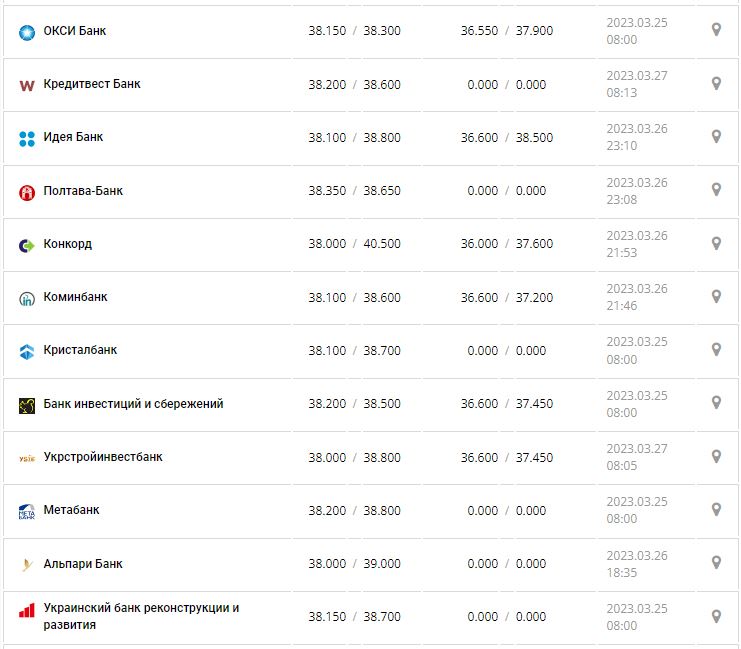Click the map pin for Метабанк
This screenshot has height=649, width=741.
pos(716,509)
